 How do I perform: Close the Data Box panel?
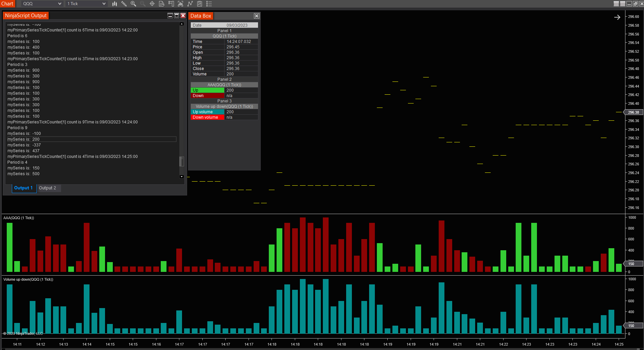pyautogui.click(x=257, y=16)
